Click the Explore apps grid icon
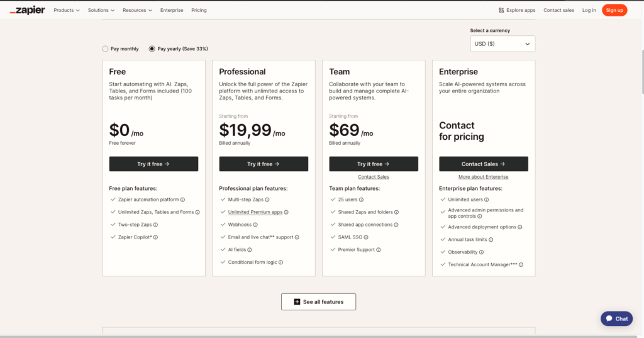The image size is (644, 338). pyautogui.click(x=501, y=10)
